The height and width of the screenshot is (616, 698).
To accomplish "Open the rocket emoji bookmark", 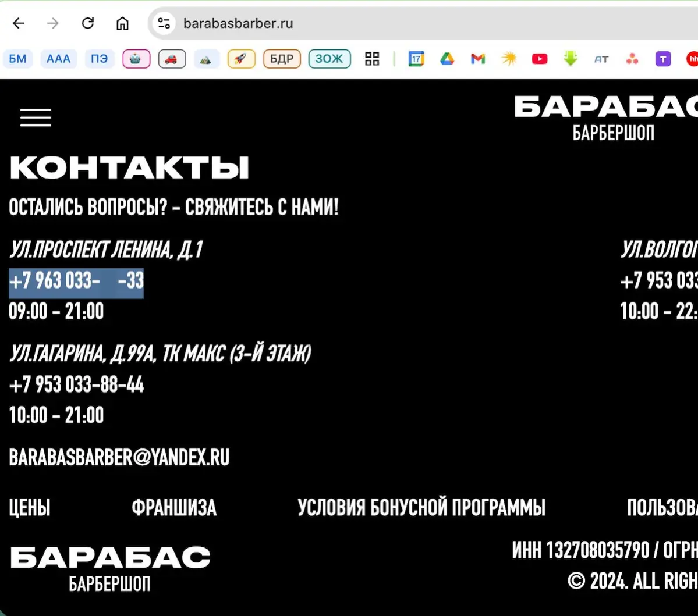I will tap(241, 59).
